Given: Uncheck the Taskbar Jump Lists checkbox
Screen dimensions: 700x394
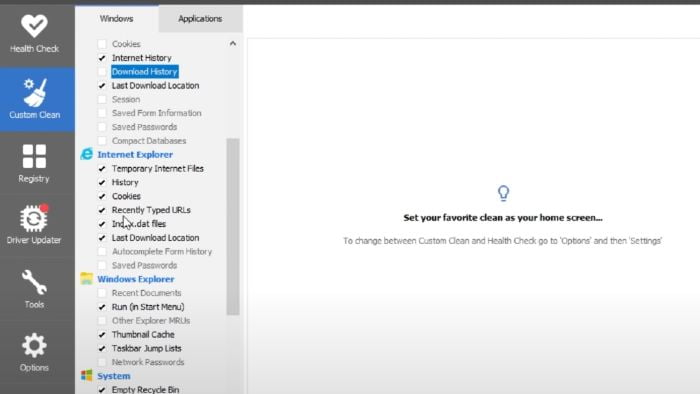Looking at the screenshot, I should [x=102, y=348].
